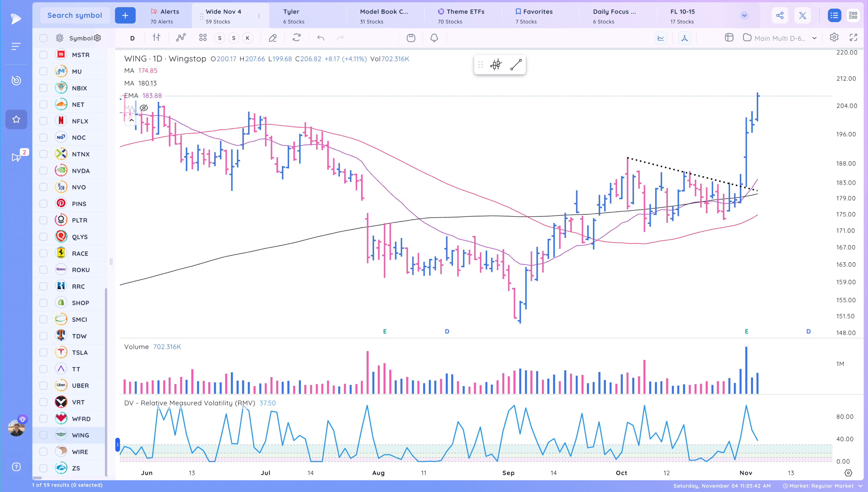The width and height of the screenshot is (868, 492).
Task: Expand Market: Regular Market dropdown
Action: (822, 486)
